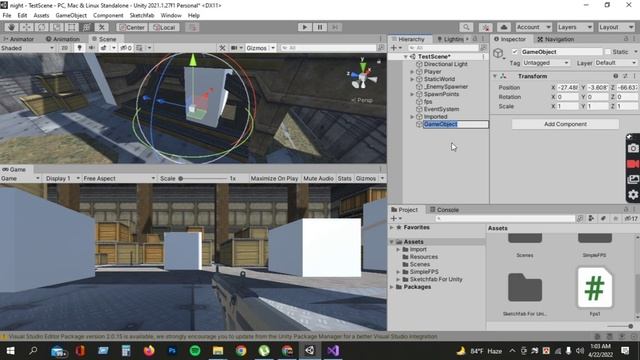Click the Add Component button

565,124
